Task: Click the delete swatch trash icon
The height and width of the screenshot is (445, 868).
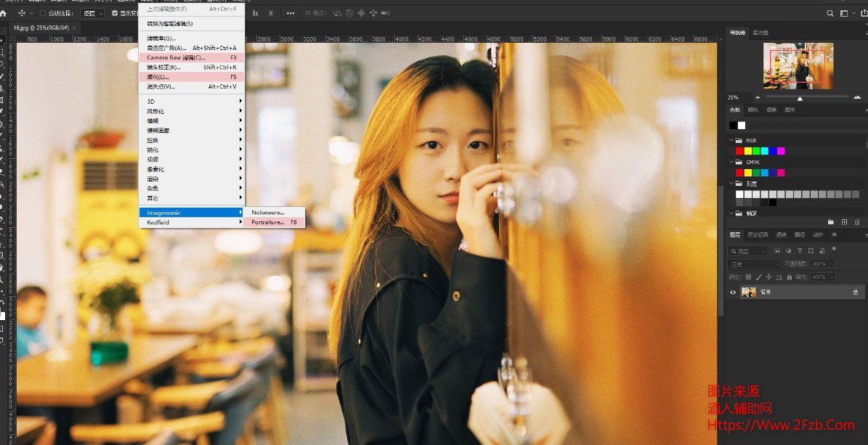Action: [857, 222]
